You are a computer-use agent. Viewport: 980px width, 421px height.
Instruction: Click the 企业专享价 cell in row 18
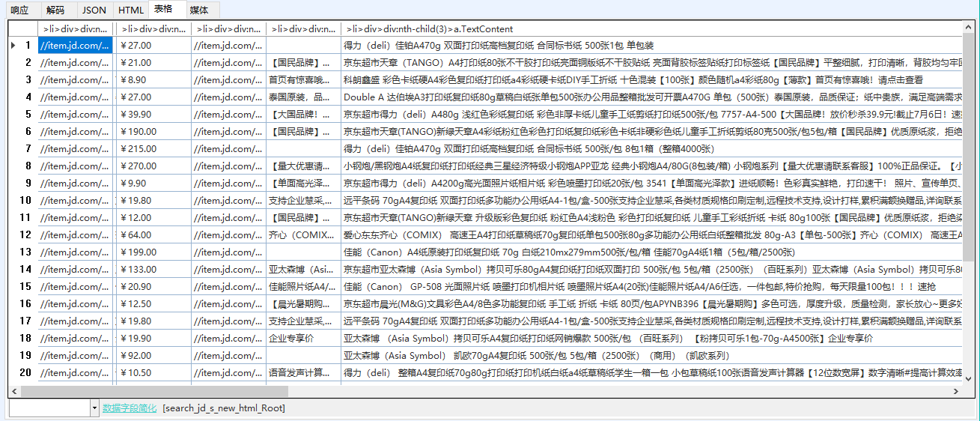point(302,339)
